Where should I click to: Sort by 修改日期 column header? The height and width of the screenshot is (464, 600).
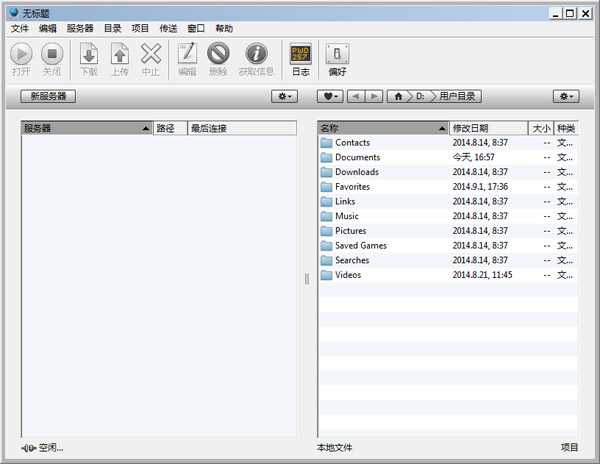[x=487, y=128]
